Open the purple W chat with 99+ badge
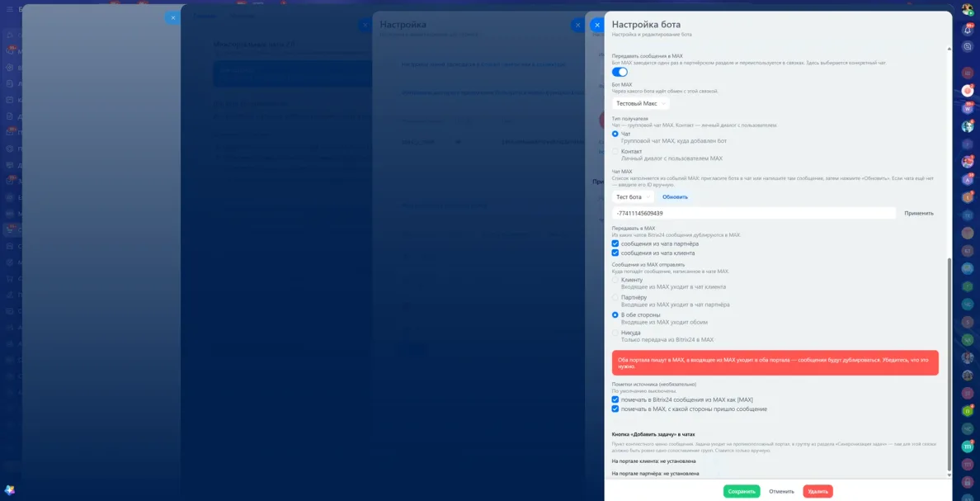 968,108
